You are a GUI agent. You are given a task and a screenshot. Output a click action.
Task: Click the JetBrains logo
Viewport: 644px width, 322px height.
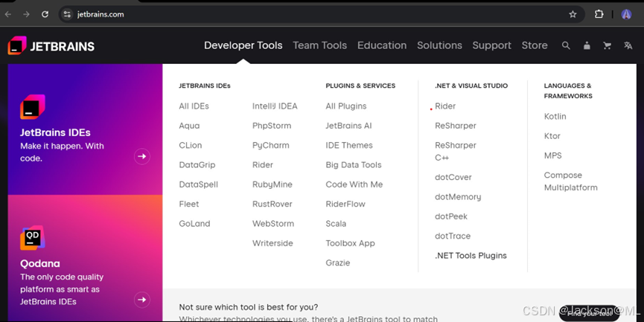pos(51,45)
